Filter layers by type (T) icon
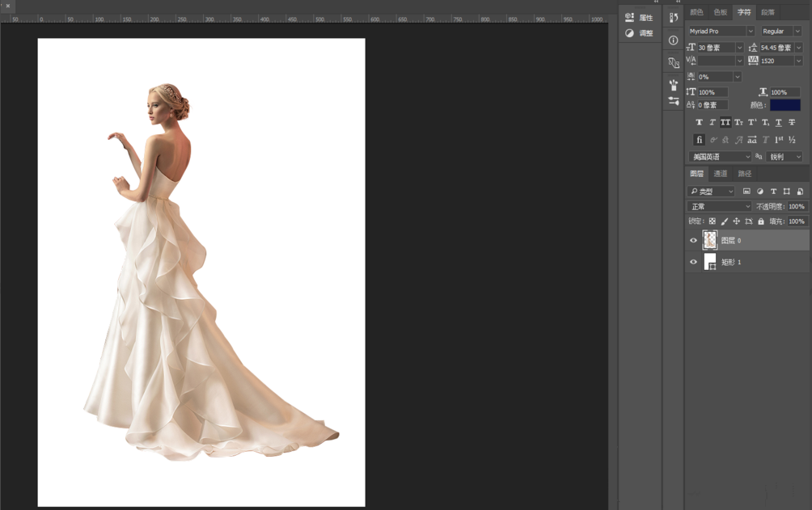The image size is (812, 510). (773, 192)
